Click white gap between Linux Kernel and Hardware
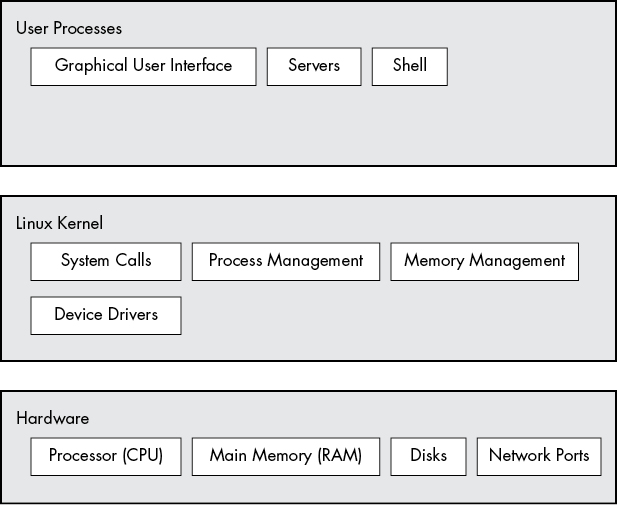The image size is (617, 505). (308, 376)
